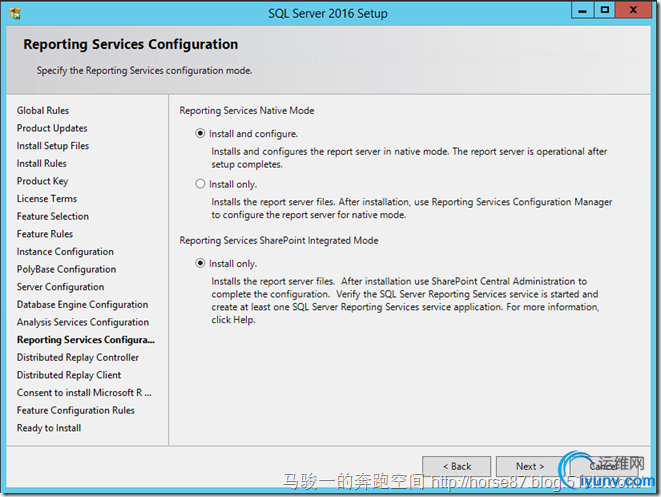This screenshot has height=497, width=661.
Task: Click the Server Configuration step
Action: click(x=61, y=287)
